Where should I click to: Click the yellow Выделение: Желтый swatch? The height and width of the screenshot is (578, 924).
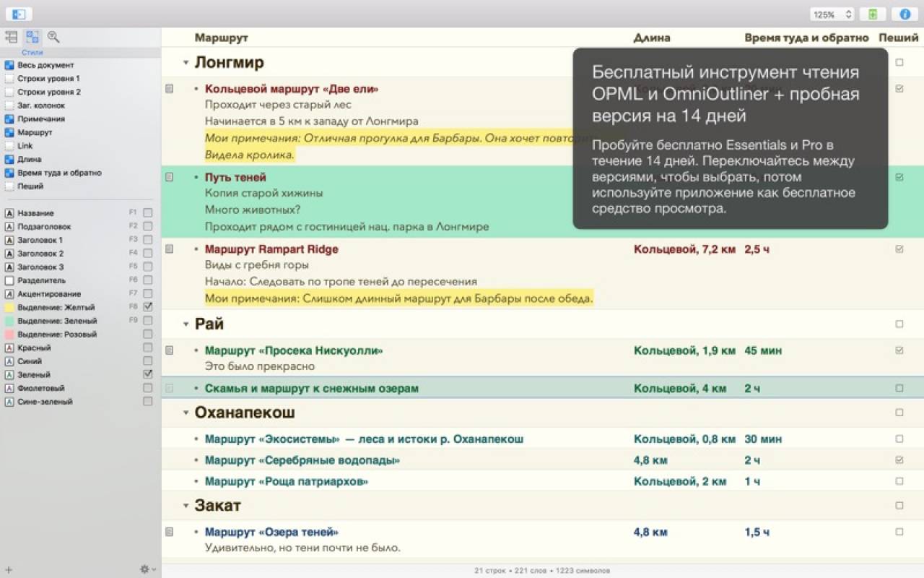9,307
